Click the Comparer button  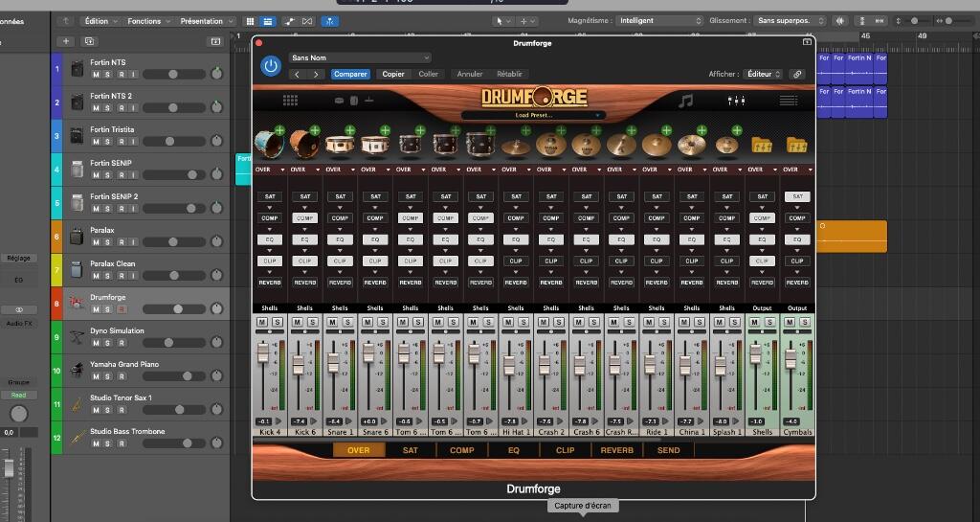pos(350,74)
